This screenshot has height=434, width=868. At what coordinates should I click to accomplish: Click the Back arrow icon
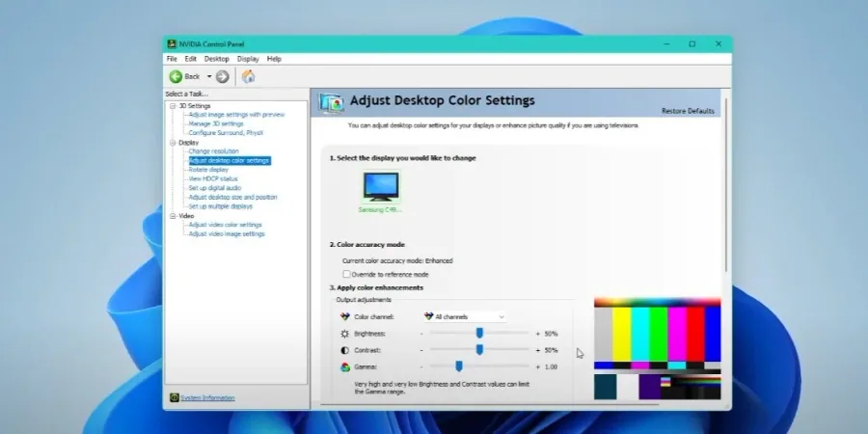point(176,76)
